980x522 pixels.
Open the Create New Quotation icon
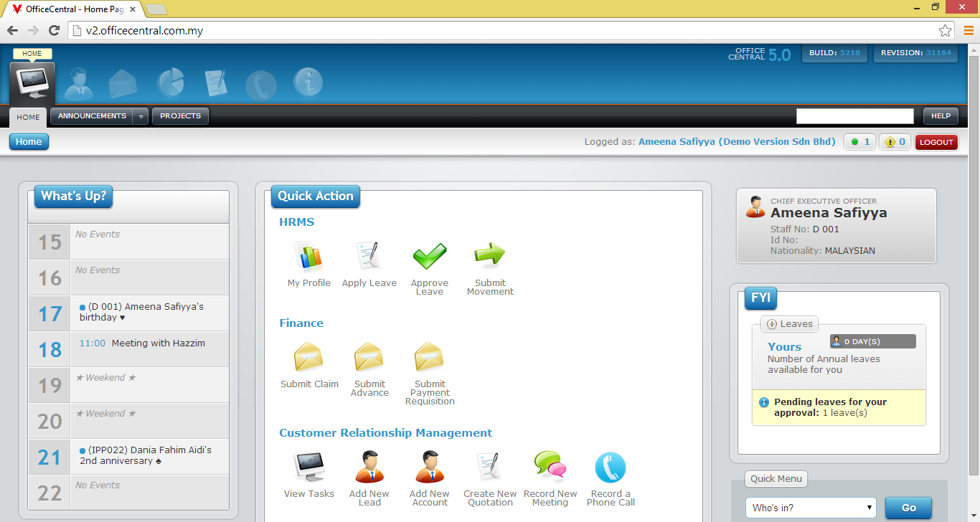click(490, 468)
